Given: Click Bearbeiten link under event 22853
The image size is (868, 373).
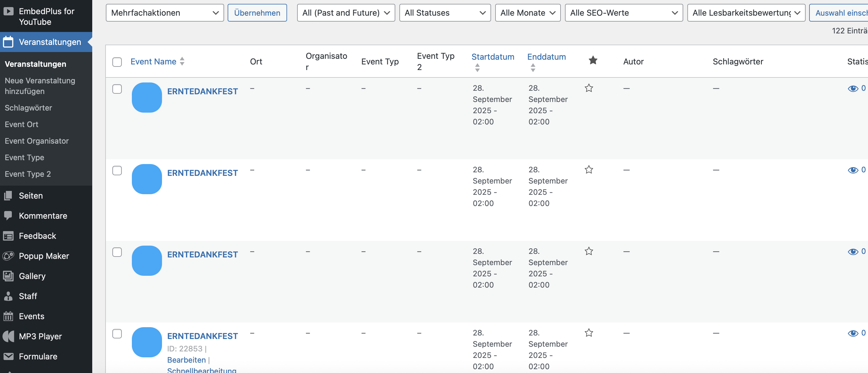Looking at the screenshot, I should point(186,360).
